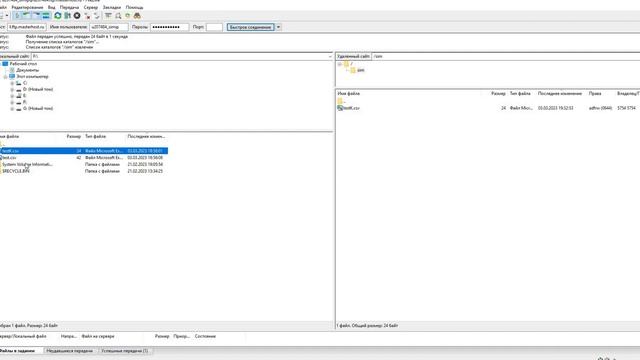
Task: Select the $RECYCLE.BIN folder row
Action: tap(84, 171)
